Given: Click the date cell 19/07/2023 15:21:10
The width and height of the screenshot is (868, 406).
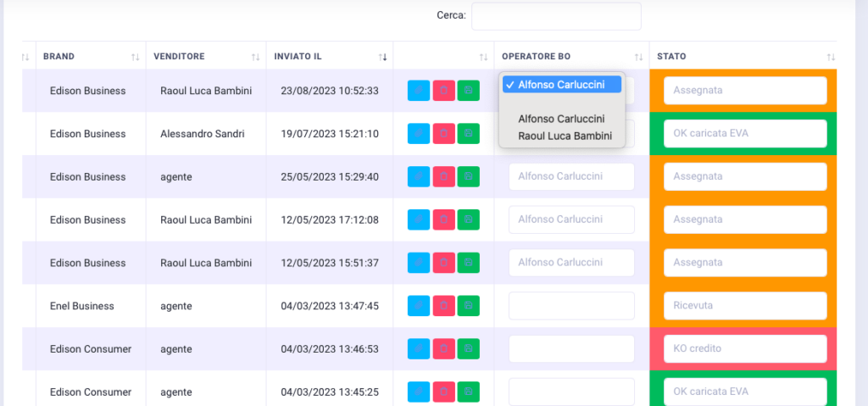Looking at the screenshot, I should (330, 133).
